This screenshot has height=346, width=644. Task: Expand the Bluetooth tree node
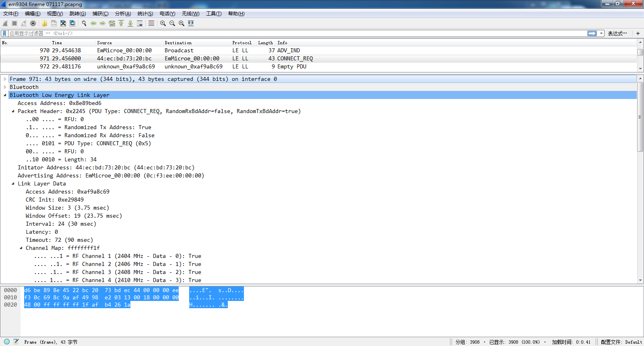point(5,87)
